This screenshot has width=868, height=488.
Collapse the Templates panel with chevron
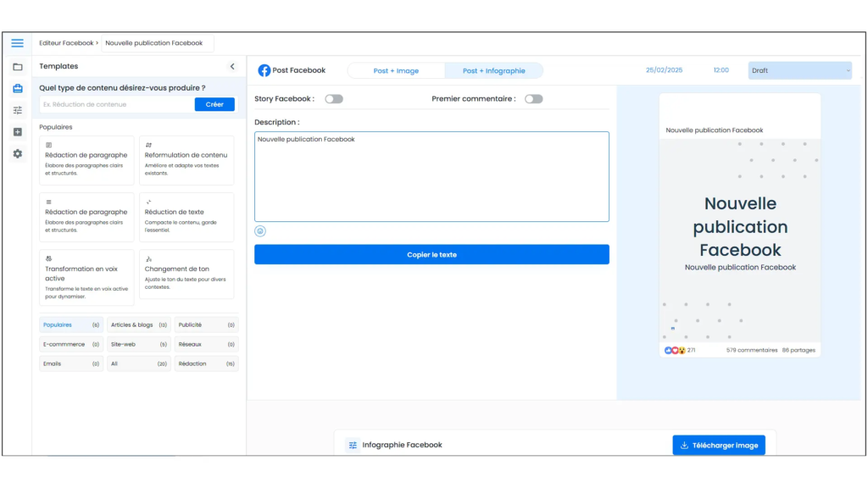tap(232, 66)
